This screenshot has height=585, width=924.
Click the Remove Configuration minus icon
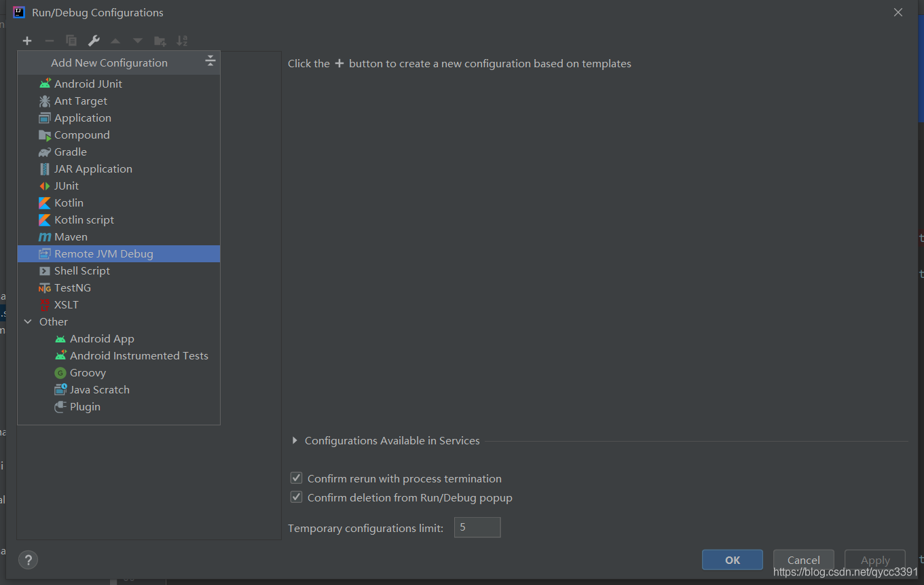point(49,41)
